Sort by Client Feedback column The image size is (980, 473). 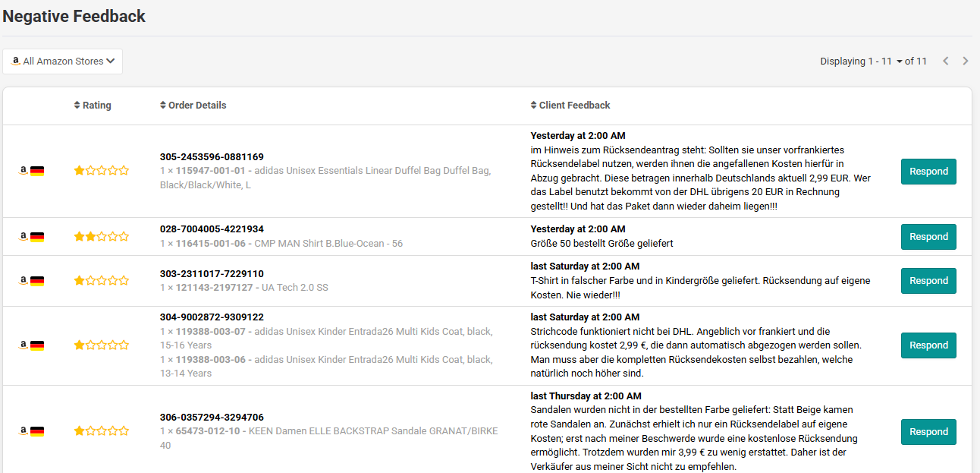(570, 106)
